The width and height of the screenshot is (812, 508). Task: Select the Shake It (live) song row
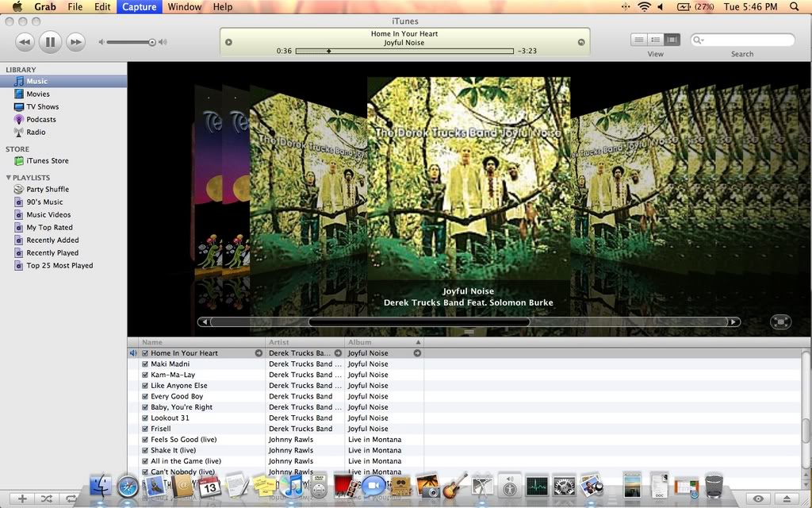click(465, 450)
